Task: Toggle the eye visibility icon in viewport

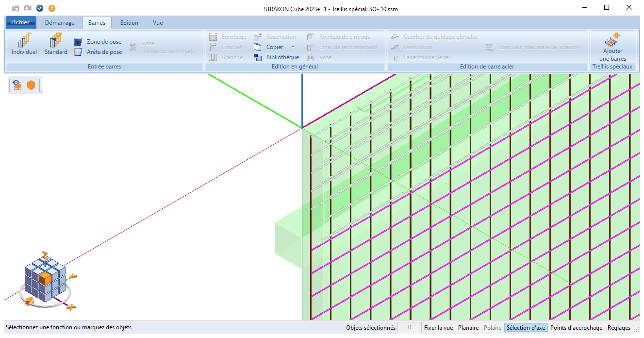Action: coord(18,85)
